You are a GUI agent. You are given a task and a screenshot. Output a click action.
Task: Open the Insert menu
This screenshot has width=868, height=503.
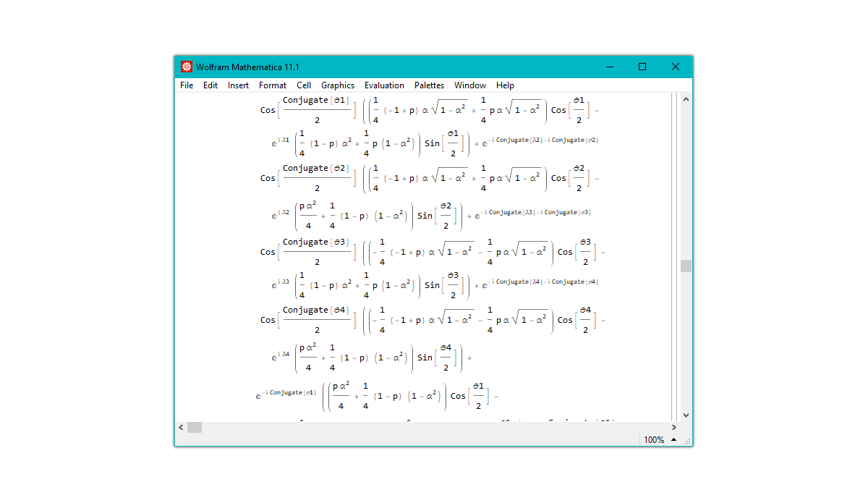[x=238, y=85]
